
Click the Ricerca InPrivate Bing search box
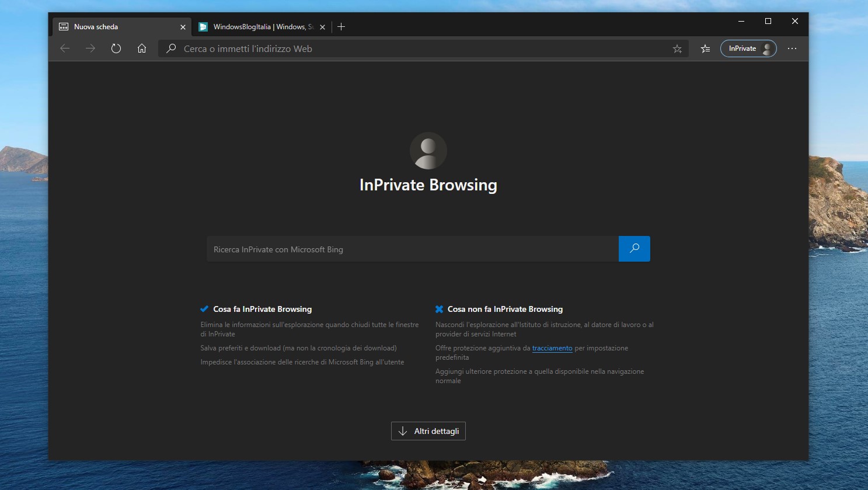coord(413,249)
